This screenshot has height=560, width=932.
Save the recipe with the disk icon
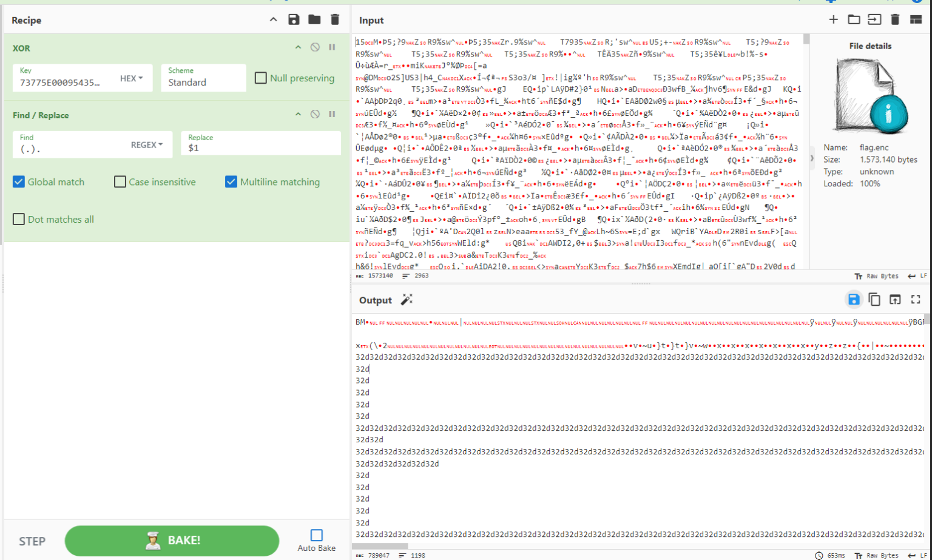[x=294, y=19]
